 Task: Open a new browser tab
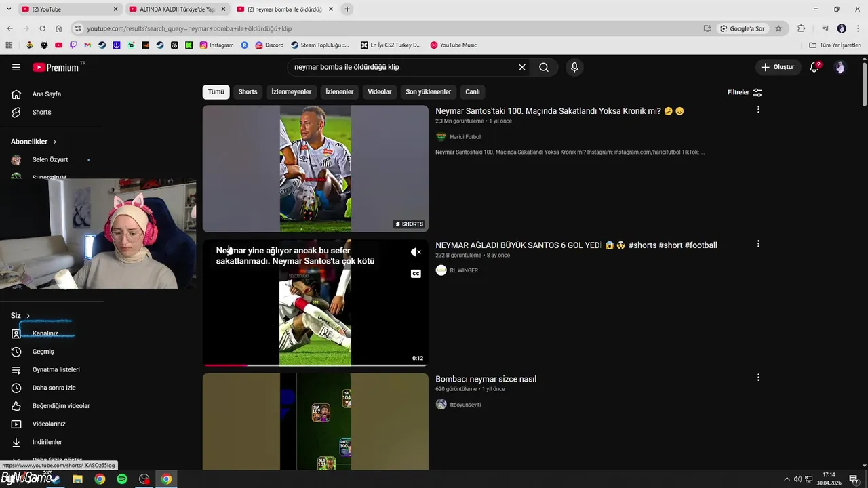[347, 9]
